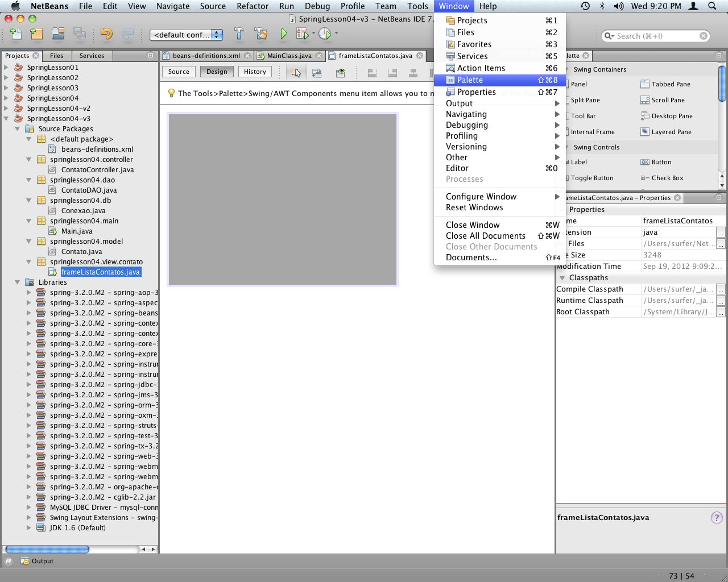Click the gray form design canvas
Image resolution: width=728 pixels, height=582 pixels.
(x=283, y=199)
